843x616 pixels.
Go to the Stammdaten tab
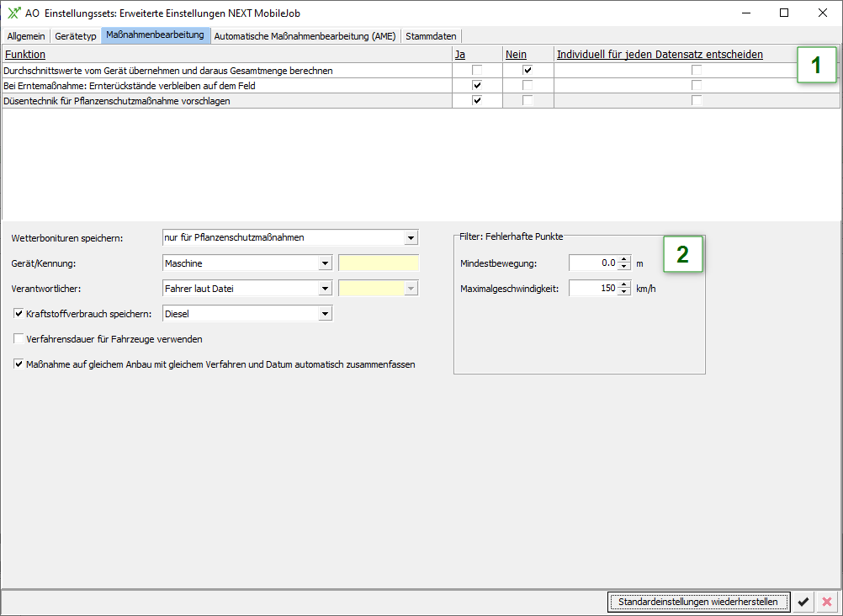coord(430,36)
